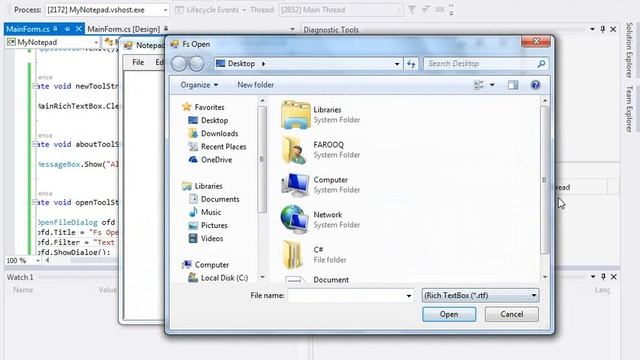
Task: Show the preview pane icon
Action: [x=513, y=85]
